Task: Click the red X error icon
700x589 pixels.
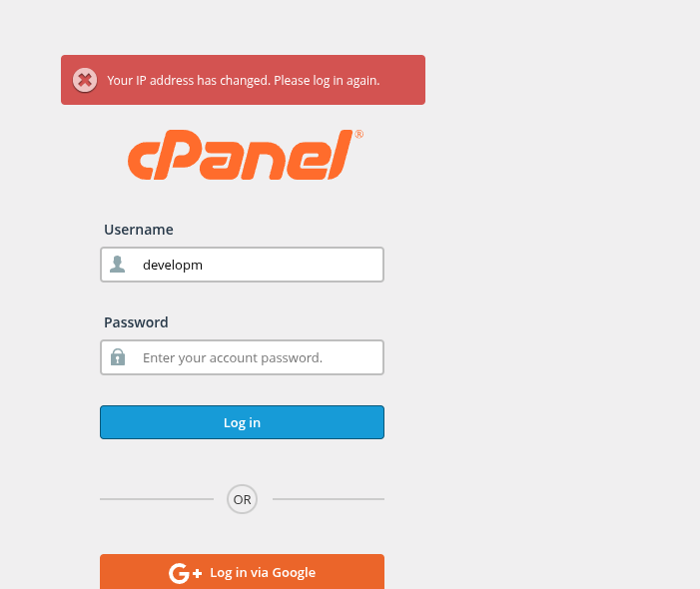Action: (x=85, y=80)
